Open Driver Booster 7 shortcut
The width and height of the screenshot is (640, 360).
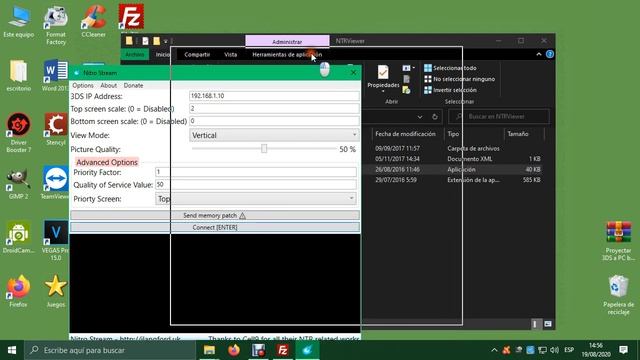click(19, 133)
